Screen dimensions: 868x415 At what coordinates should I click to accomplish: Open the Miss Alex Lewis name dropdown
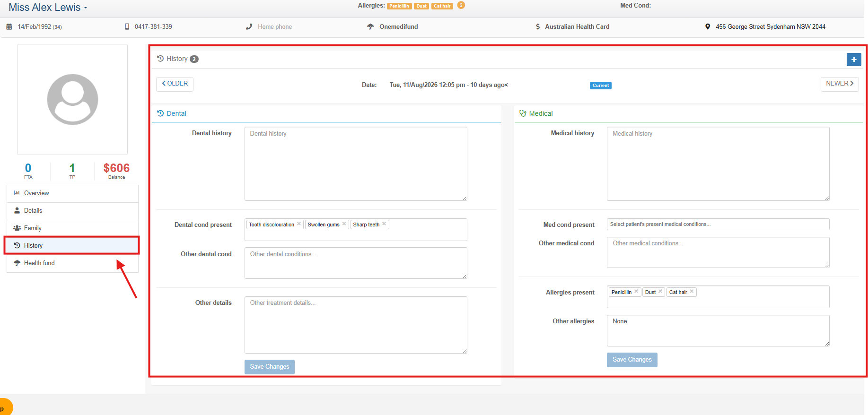click(x=48, y=8)
